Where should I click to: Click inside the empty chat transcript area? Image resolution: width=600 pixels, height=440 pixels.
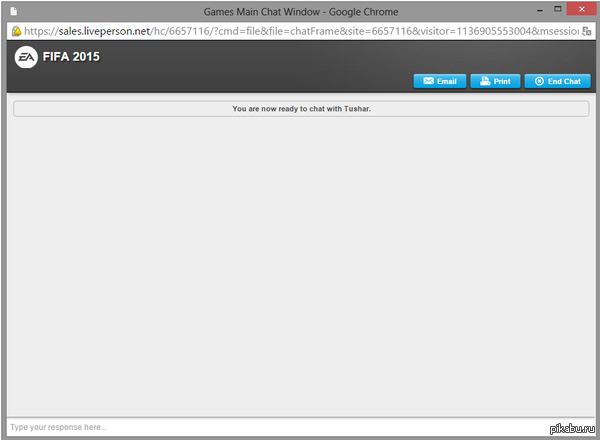[x=300, y=260]
